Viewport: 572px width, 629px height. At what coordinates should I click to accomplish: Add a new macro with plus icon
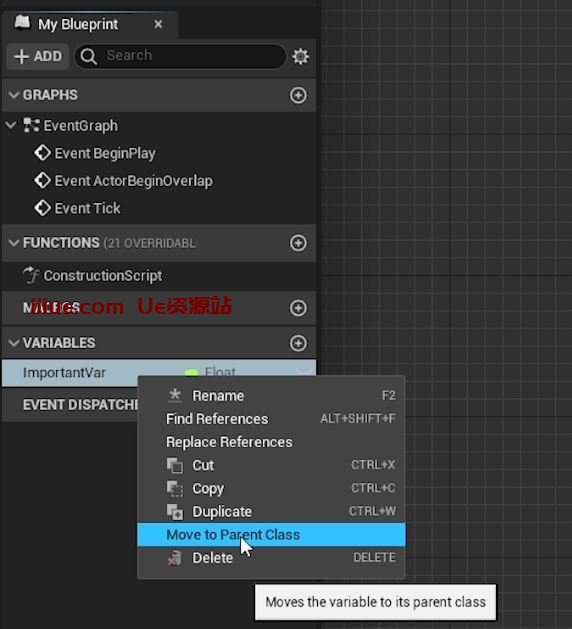click(x=298, y=308)
